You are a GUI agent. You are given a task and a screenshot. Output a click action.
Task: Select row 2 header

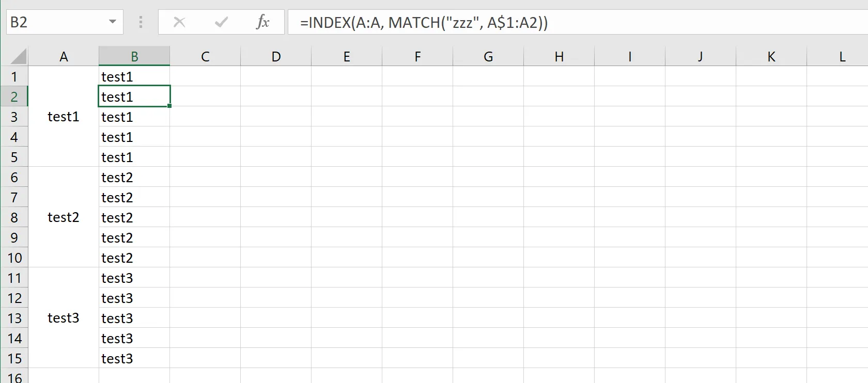14,97
